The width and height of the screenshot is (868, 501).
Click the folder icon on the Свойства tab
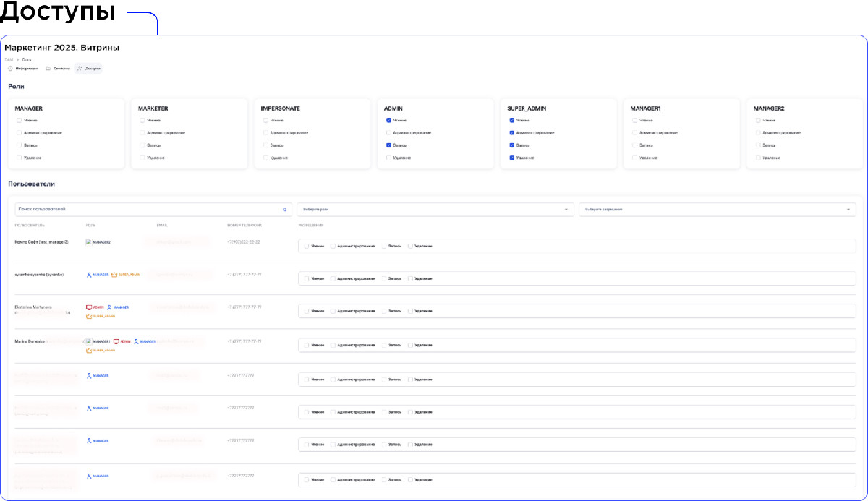48,69
